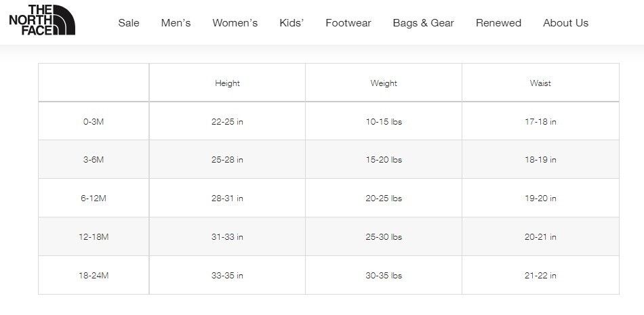The width and height of the screenshot is (644, 315).
Task: Open the Footwear navigation menu
Action: [348, 23]
